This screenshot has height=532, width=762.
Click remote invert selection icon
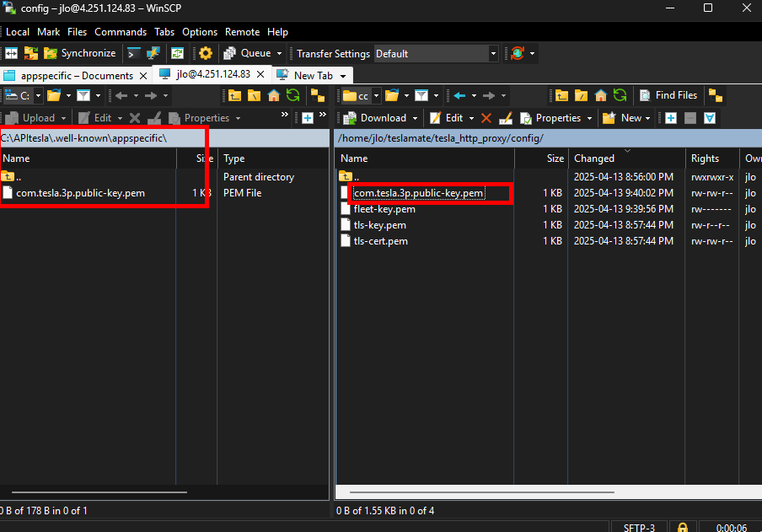(710, 118)
